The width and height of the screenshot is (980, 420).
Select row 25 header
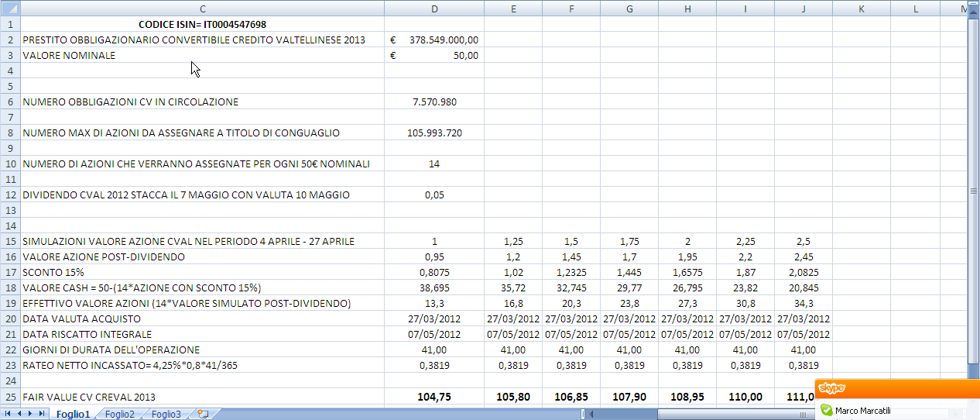point(10,397)
